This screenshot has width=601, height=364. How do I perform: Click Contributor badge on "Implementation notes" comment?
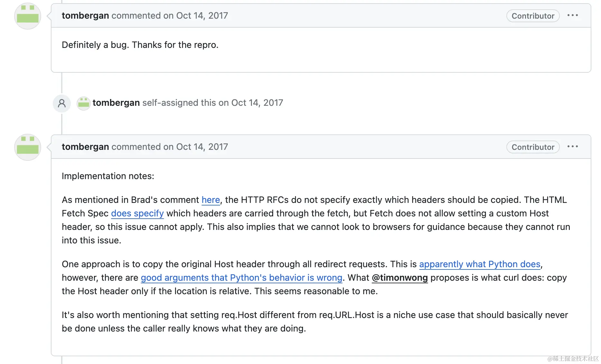pos(533,147)
